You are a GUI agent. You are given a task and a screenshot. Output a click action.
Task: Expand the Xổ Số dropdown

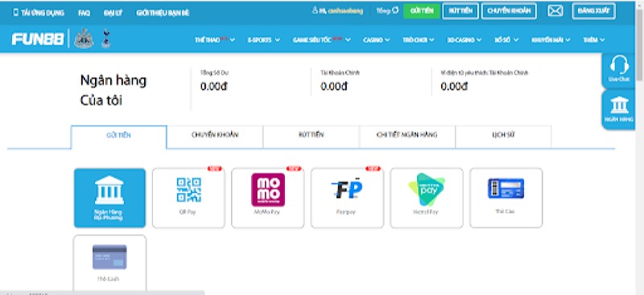point(506,40)
